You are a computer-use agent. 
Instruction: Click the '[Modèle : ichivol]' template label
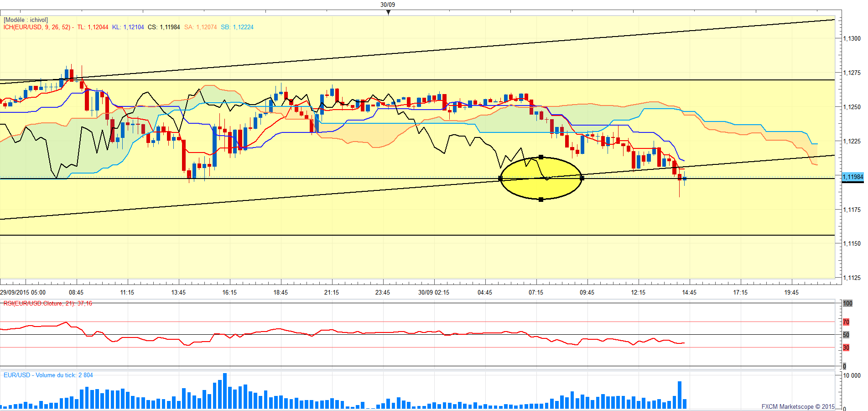click(26, 20)
